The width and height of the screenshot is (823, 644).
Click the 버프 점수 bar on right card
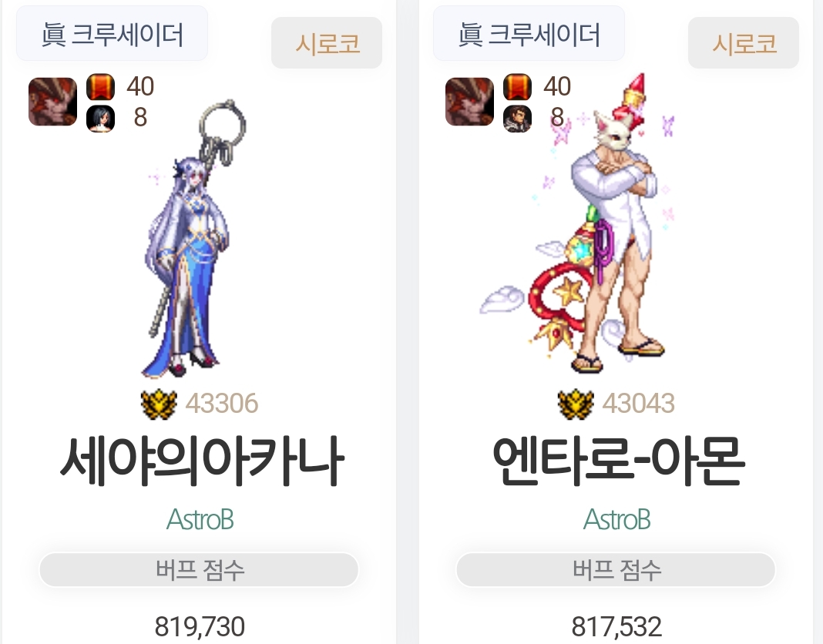coord(616,569)
